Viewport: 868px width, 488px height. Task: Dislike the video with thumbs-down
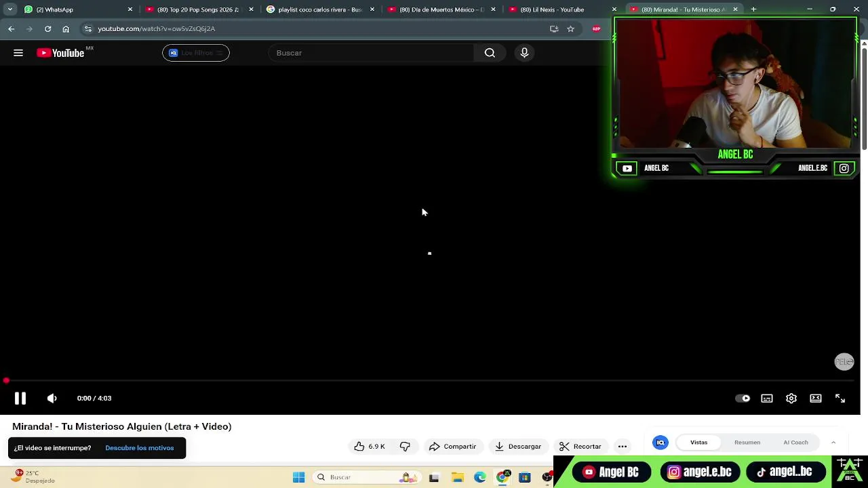pos(405,447)
